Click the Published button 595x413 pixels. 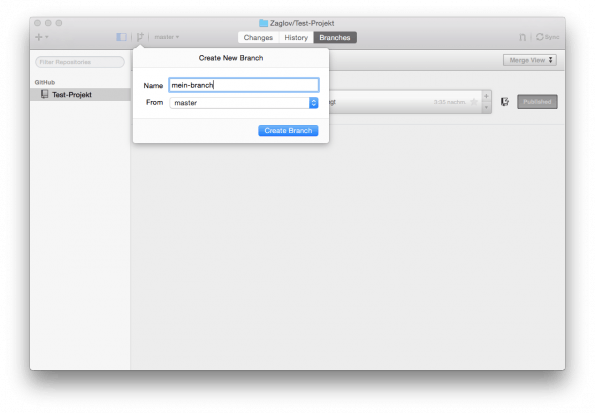coord(537,102)
